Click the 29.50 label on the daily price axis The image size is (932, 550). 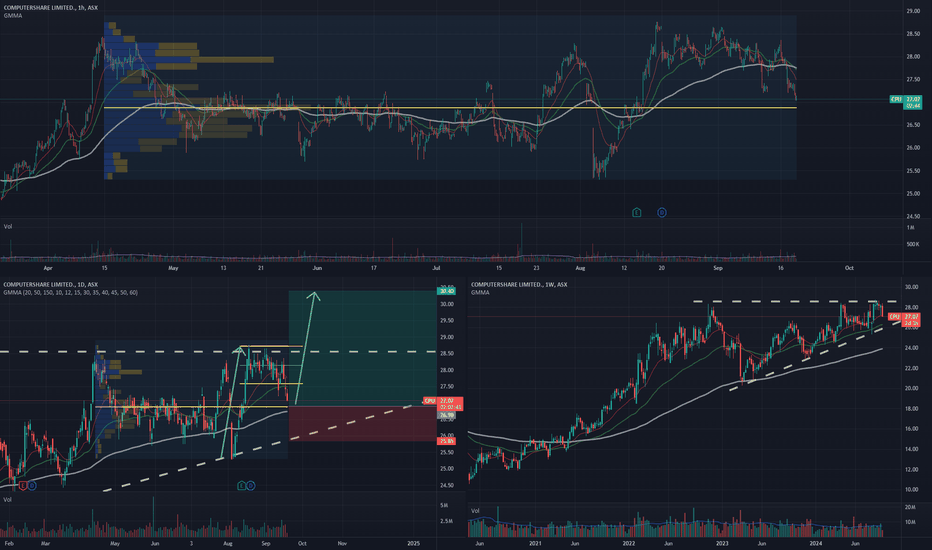446,320
